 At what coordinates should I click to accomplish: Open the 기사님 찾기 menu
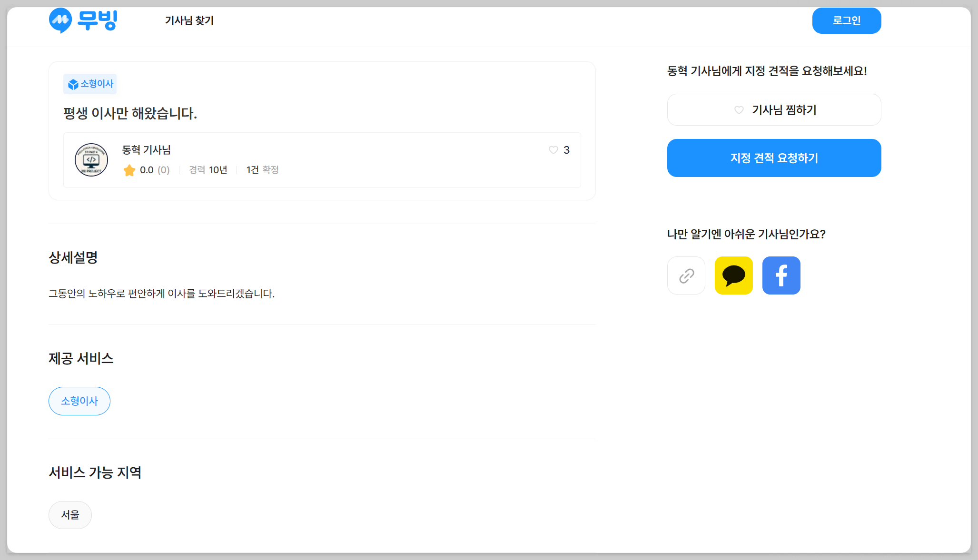pyautogui.click(x=189, y=20)
